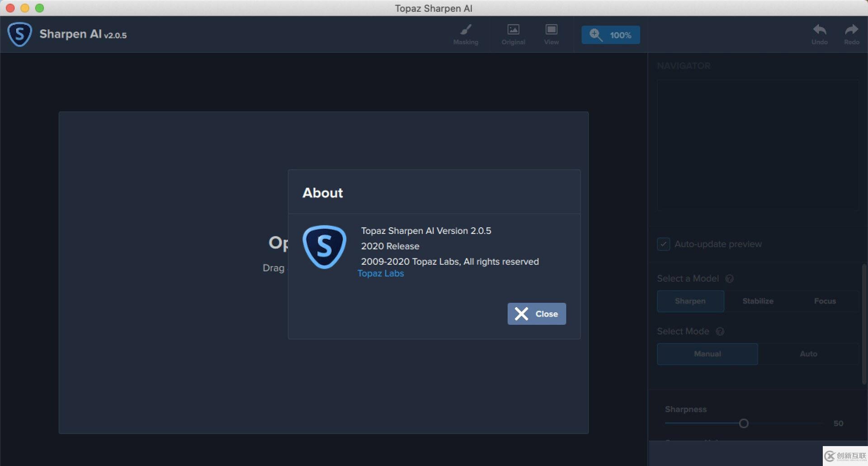Open help for Select Mode
Screen dimensions: 868x466
pyautogui.click(x=720, y=332)
